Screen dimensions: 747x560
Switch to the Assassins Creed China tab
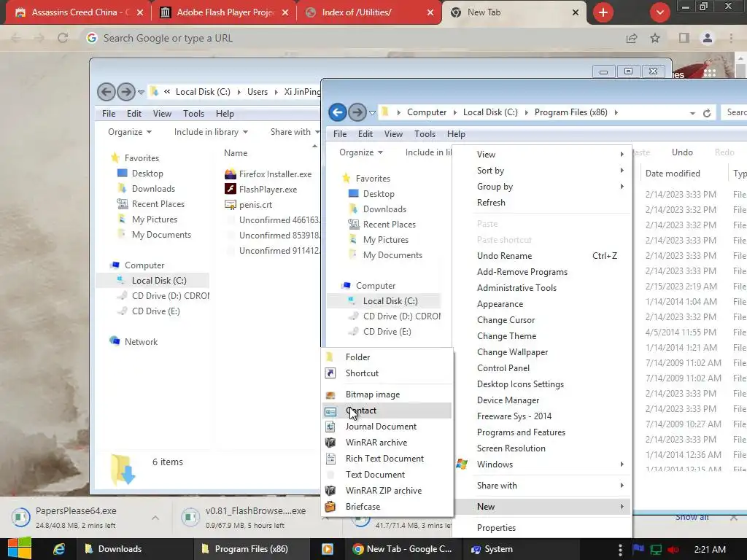(x=79, y=12)
